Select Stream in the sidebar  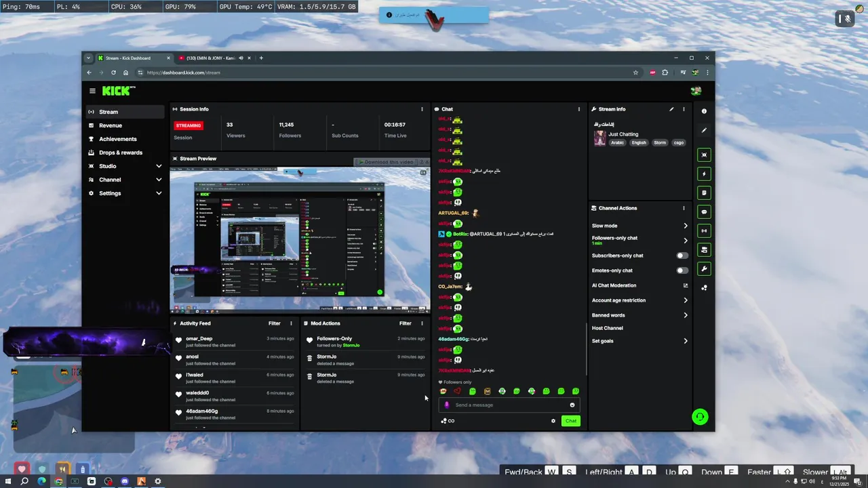[125, 112]
